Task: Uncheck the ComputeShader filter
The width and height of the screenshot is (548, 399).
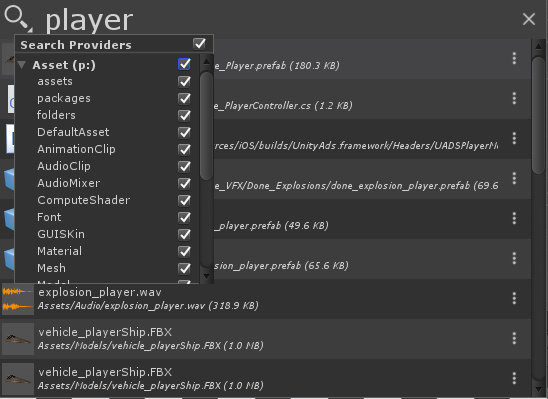Action: [184, 201]
